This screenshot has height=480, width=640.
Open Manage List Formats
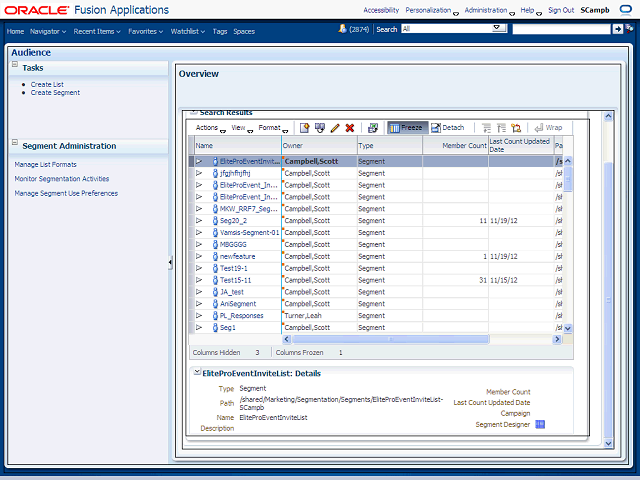click(x=45, y=164)
